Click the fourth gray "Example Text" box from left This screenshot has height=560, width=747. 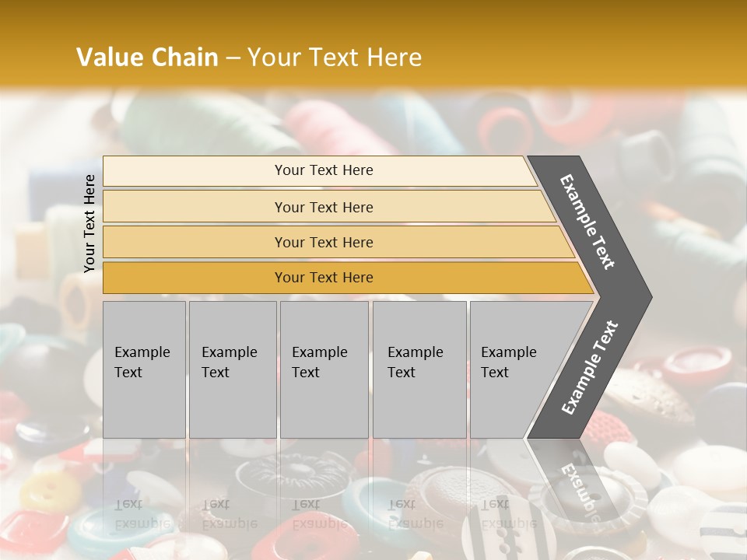point(419,369)
